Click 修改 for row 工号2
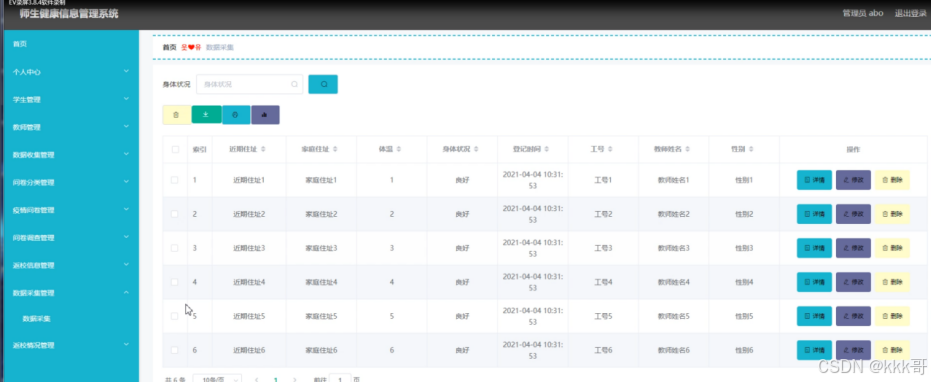The width and height of the screenshot is (931, 382). (x=853, y=214)
